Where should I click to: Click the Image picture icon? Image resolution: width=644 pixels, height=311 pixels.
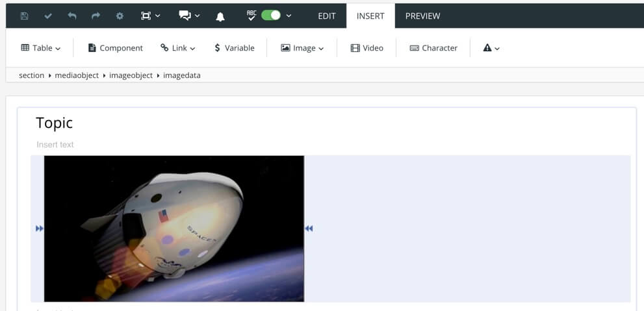(x=285, y=48)
